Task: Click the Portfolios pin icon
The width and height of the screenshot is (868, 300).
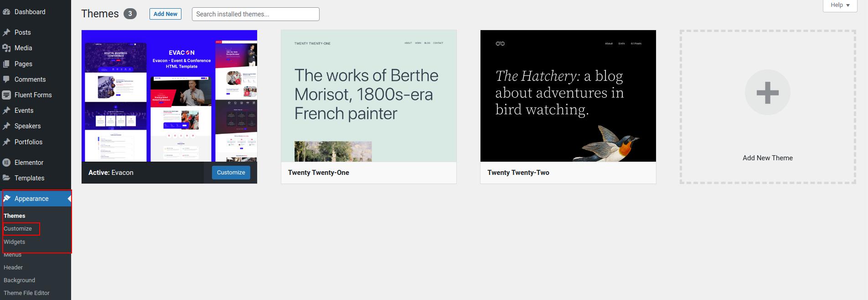Action: (6, 142)
